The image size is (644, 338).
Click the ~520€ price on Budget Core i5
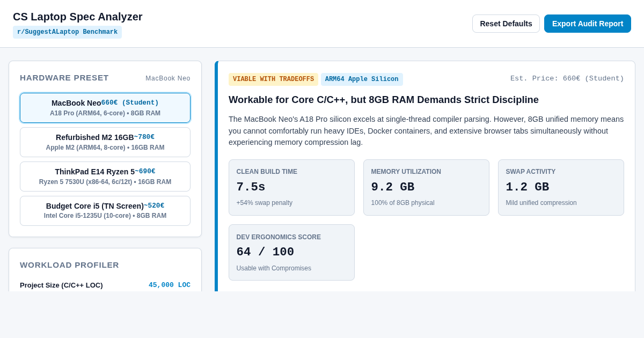click(154, 206)
